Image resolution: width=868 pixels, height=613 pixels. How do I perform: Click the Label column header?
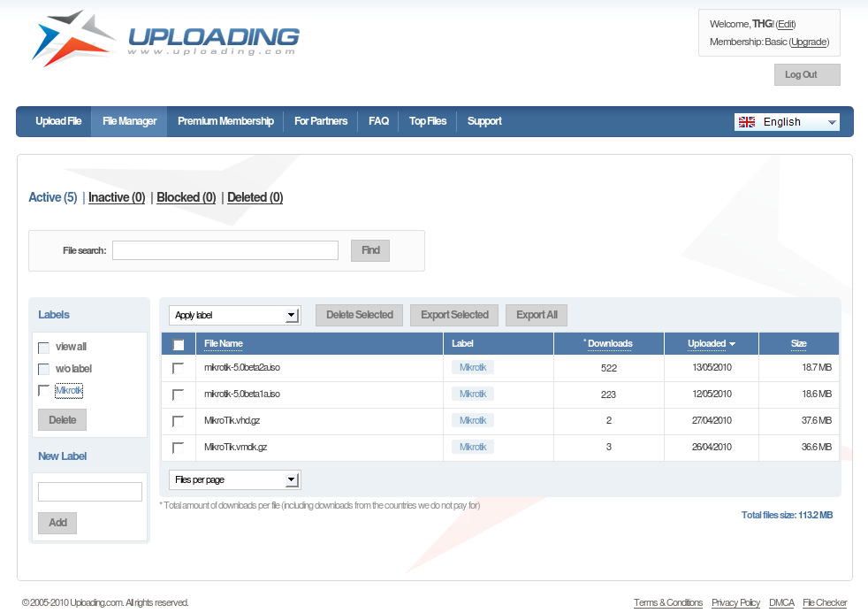coord(462,343)
